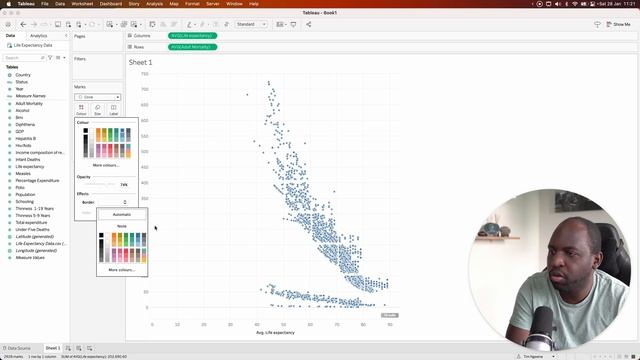Screen dimensions: 640x360
Task: Click More colours in Colour panel
Action: click(x=106, y=165)
